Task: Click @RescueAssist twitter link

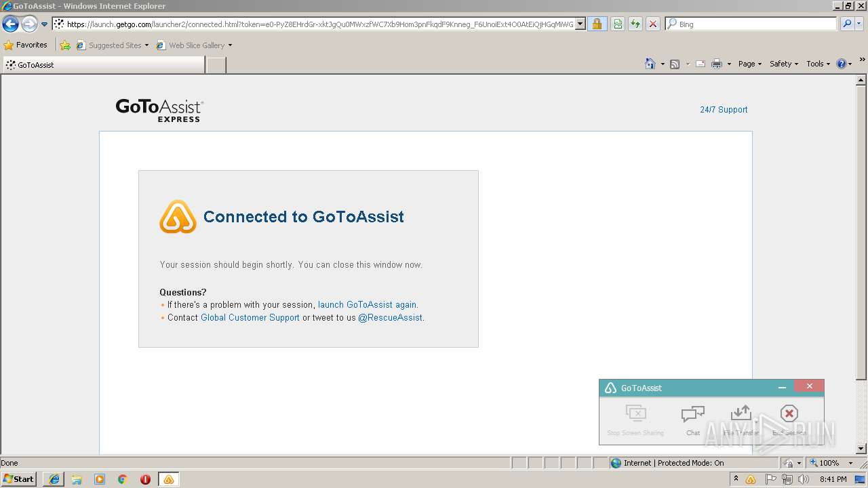Action: (391, 317)
